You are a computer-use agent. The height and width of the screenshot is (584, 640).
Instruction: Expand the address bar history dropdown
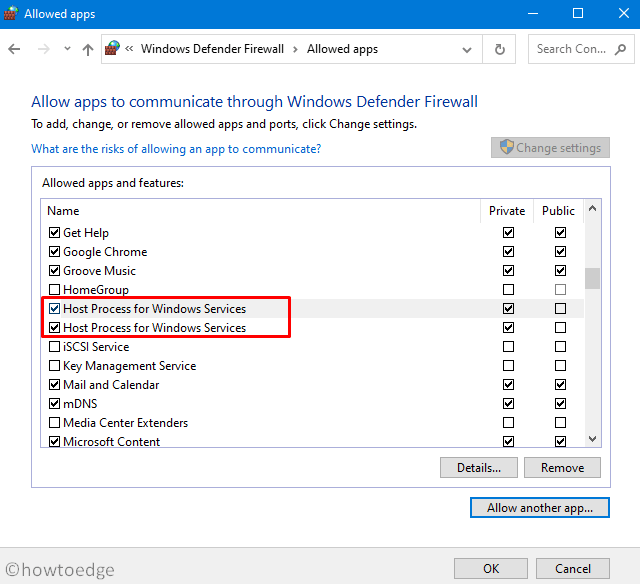coord(467,49)
